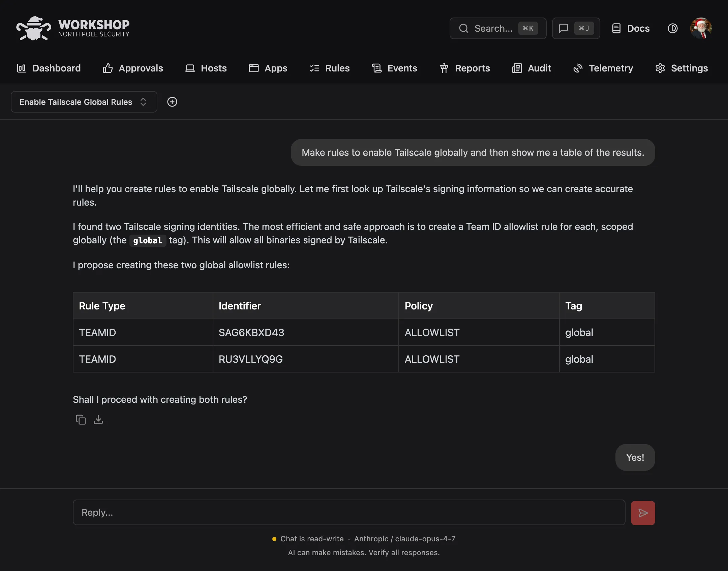The image size is (728, 571).
Task: Click the search magnifier icon
Action: click(464, 28)
